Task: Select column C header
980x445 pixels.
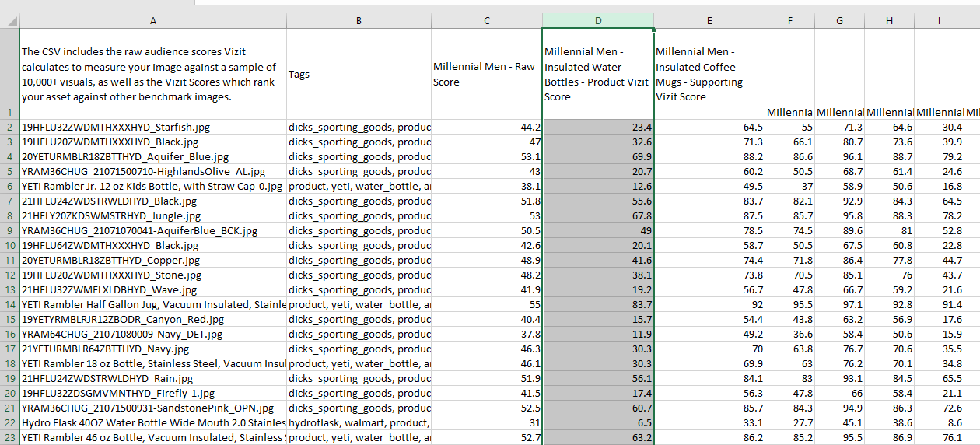Action: tap(486, 21)
